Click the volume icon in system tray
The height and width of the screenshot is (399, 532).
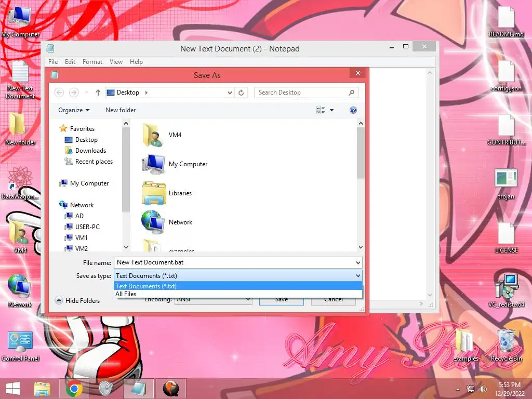point(483,389)
